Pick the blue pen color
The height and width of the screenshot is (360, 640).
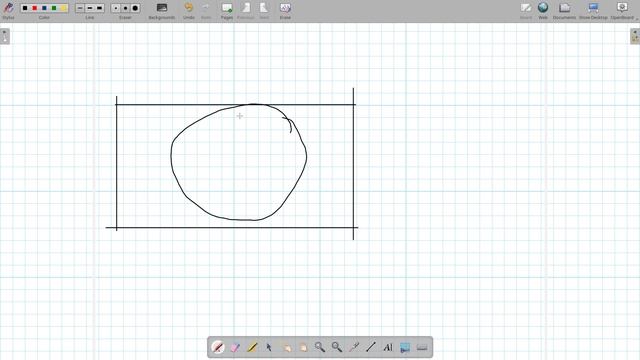pyautogui.click(x=44, y=8)
